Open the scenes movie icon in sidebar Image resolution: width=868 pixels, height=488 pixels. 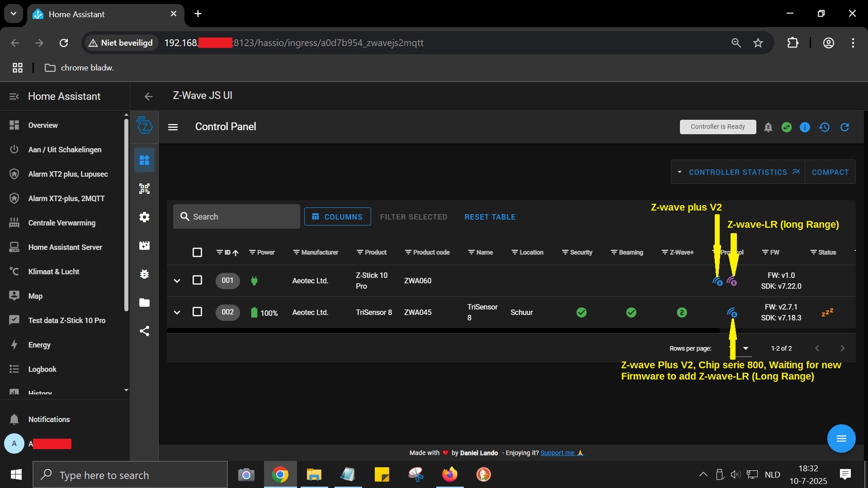click(144, 245)
